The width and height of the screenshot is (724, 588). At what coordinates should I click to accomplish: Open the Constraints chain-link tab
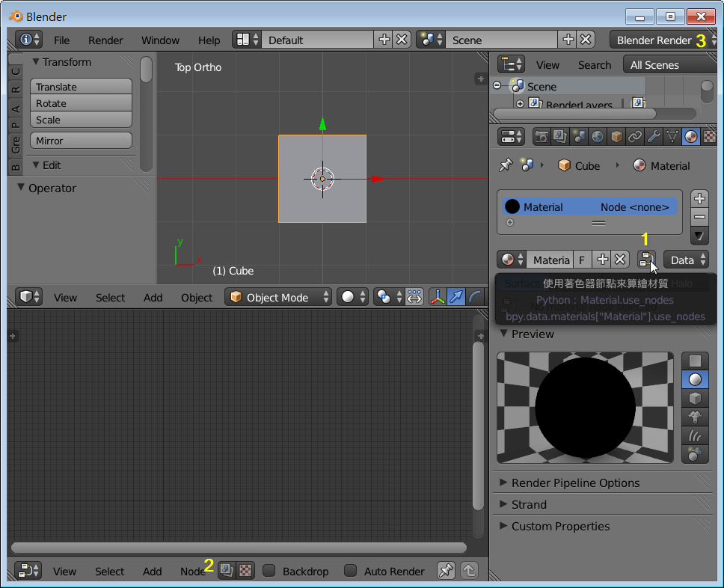pos(635,137)
